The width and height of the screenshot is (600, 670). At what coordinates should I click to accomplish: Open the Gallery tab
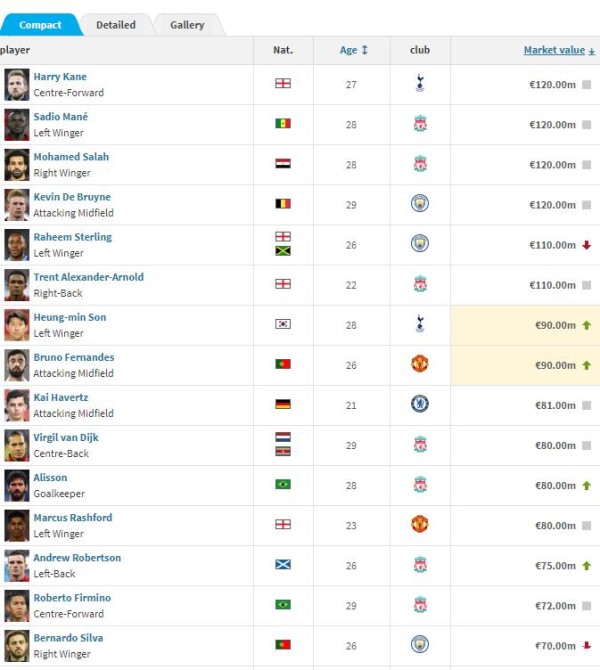coord(187,25)
